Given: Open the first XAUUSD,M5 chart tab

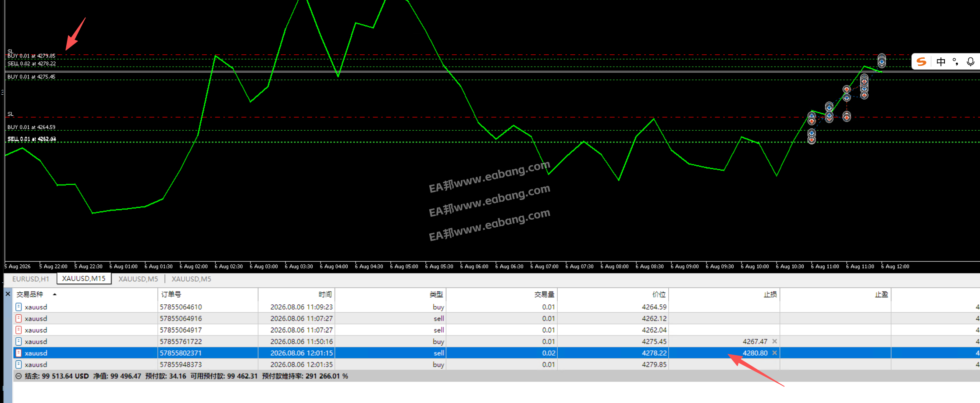Looking at the screenshot, I should [138, 279].
